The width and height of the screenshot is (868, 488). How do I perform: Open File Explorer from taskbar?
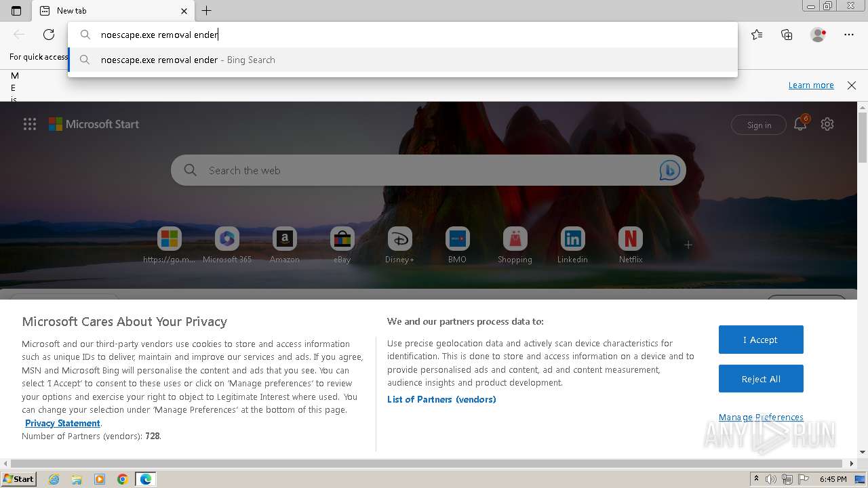pos(77,479)
